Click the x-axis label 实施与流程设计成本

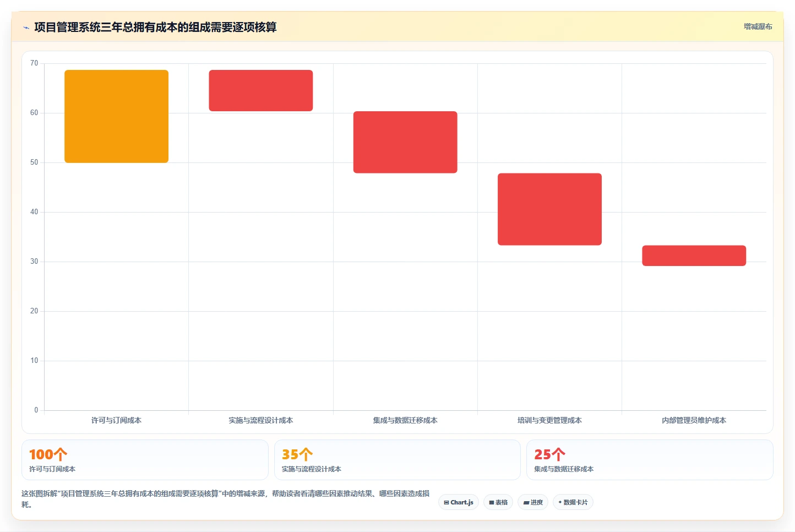261,420
